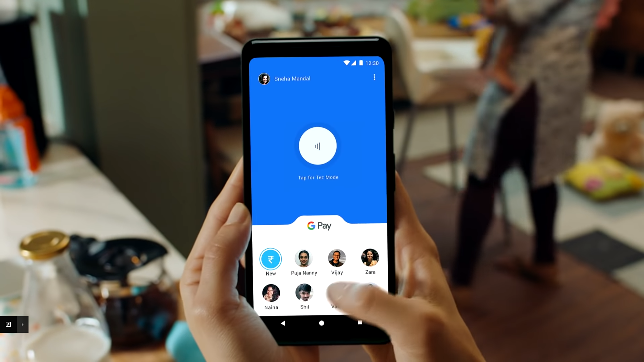Viewport: 644px width, 362px height.
Task: Tap the profile avatar for Sneha Mandal
Action: coord(264,79)
